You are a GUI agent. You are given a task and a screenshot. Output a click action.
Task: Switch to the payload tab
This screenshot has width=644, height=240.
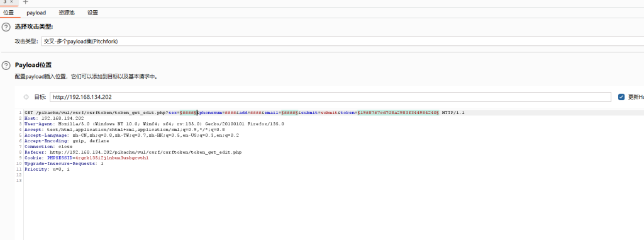pos(36,13)
